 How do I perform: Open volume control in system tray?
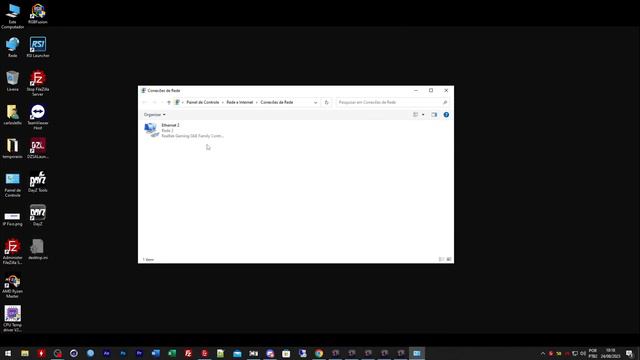coord(583,353)
